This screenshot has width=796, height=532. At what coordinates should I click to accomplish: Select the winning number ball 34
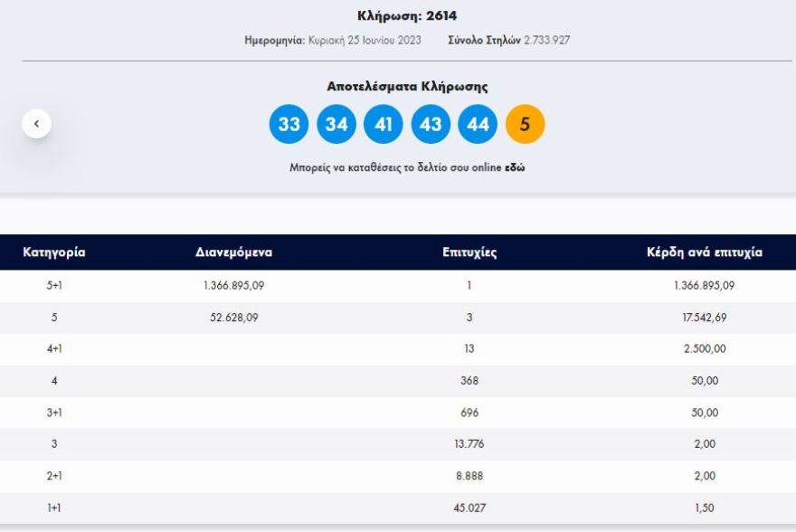point(335,124)
